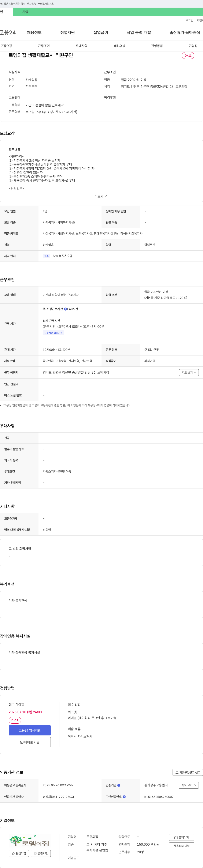Viewport: 203px width, 868px height.
Task: Open 지도 보기 dropdown for 근무 예정지
Action: 189,372
